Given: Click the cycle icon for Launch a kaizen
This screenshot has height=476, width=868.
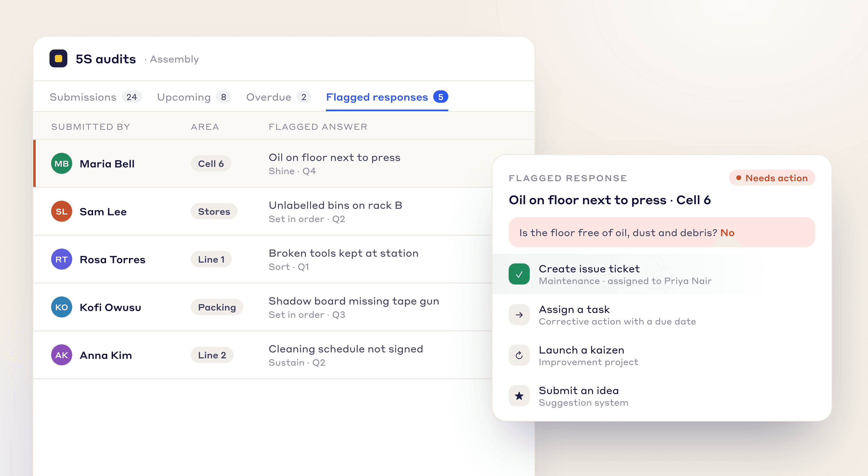Looking at the screenshot, I should tap(519, 355).
